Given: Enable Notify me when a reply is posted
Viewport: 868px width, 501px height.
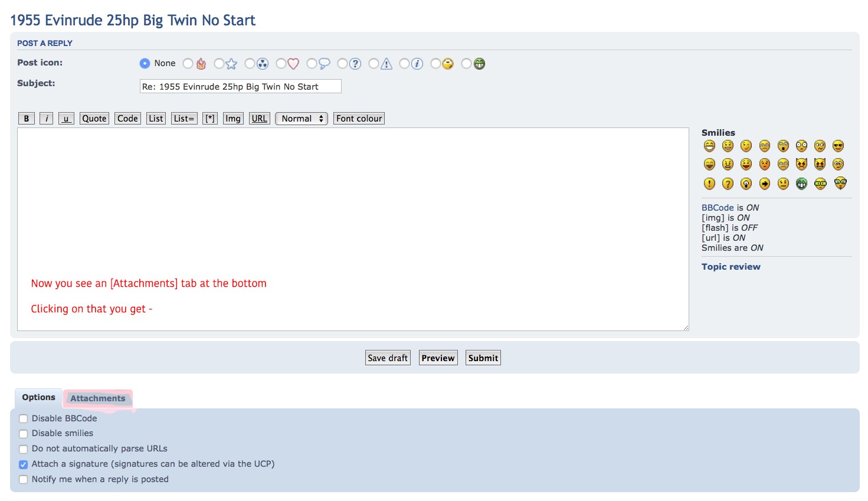Looking at the screenshot, I should (x=24, y=479).
